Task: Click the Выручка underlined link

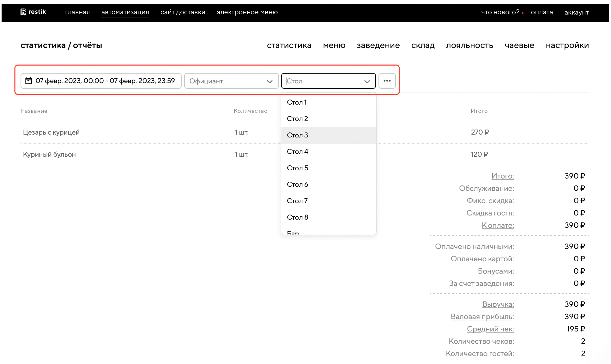Action: click(498, 304)
